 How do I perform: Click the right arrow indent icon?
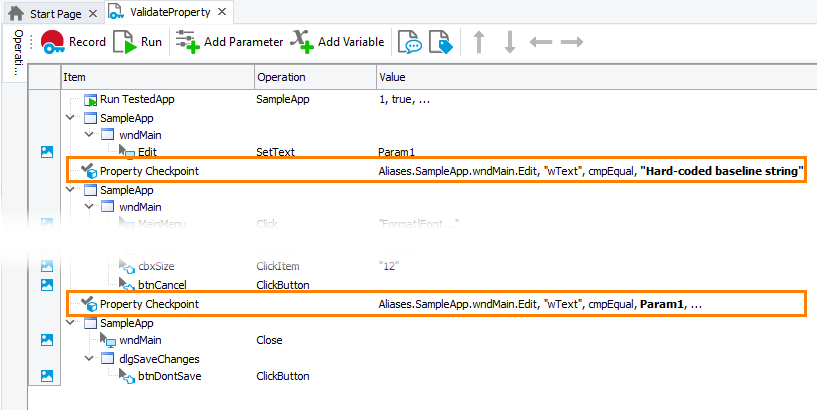pos(571,42)
